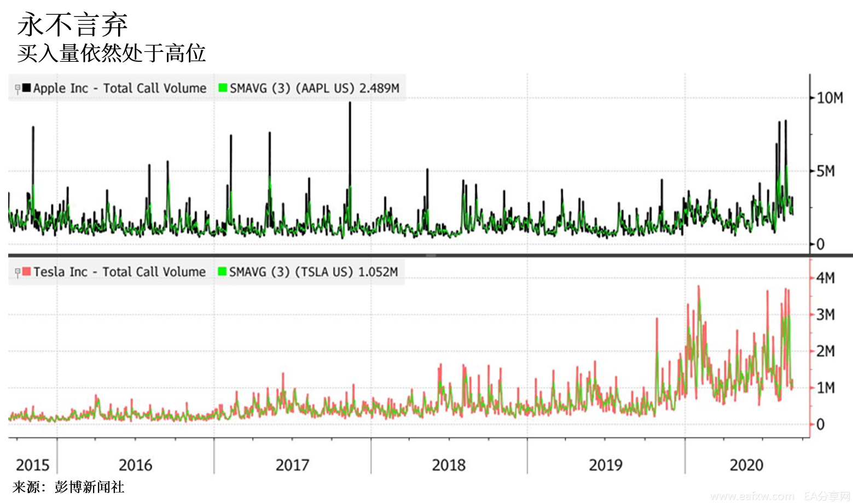
Task: Click 'Tesla Inc - Total Call Volume' legend
Action: [x=119, y=272]
